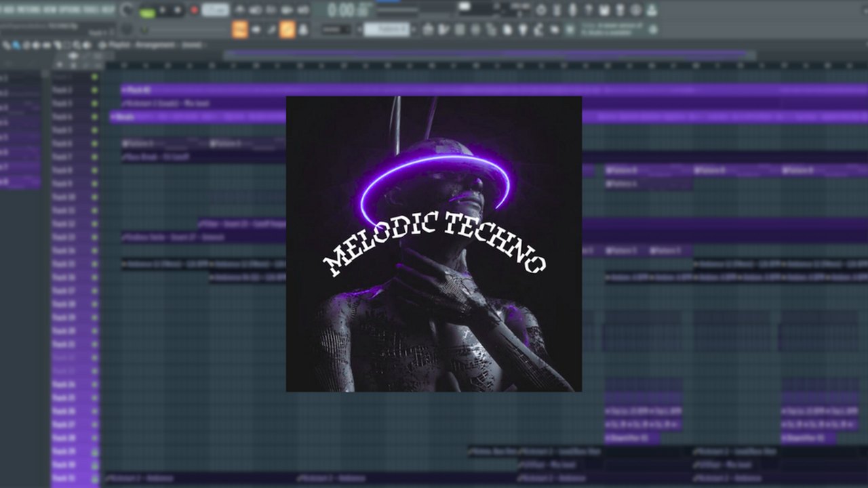Select the Track 11 name label
The image size is (868, 488).
tap(62, 210)
